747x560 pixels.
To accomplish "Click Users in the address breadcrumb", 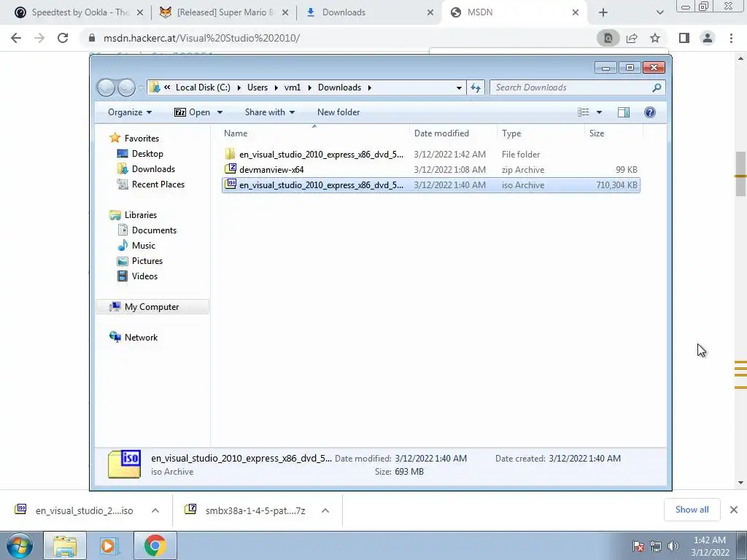I will [x=258, y=87].
